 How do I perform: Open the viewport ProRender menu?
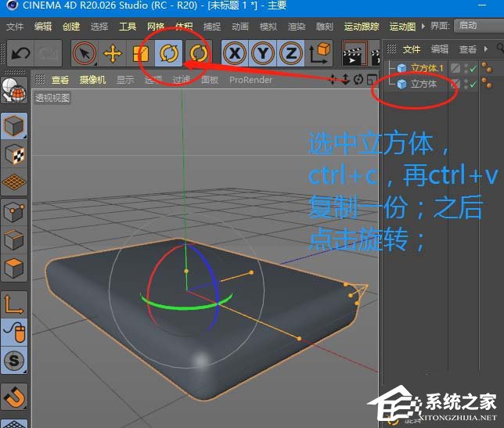250,80
